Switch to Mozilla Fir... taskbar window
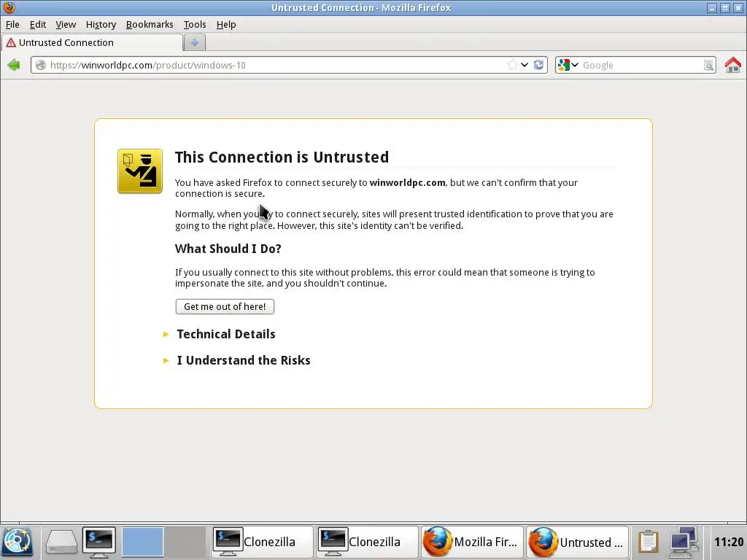747x560 pixels. [x=472, y=542]
